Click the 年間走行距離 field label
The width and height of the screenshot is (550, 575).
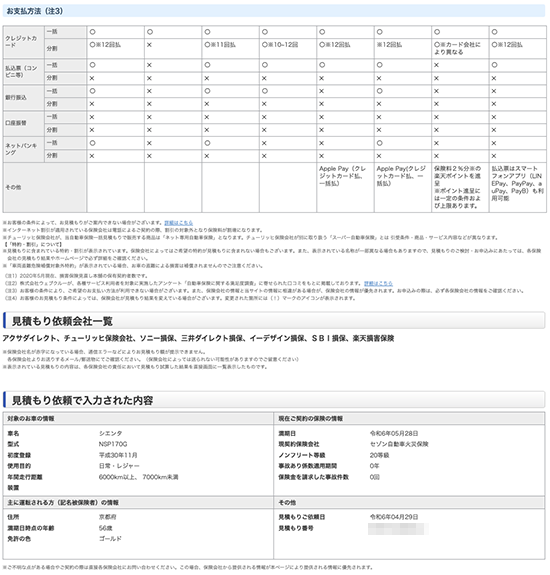tap(25, 477)
